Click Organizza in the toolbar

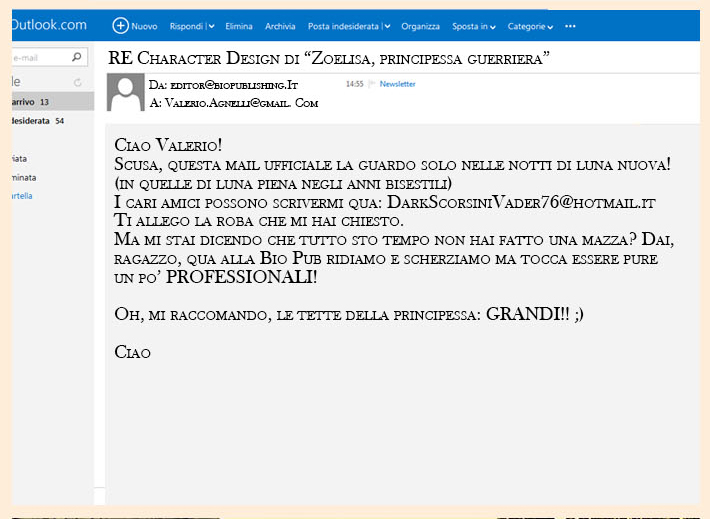pos(420,27)
